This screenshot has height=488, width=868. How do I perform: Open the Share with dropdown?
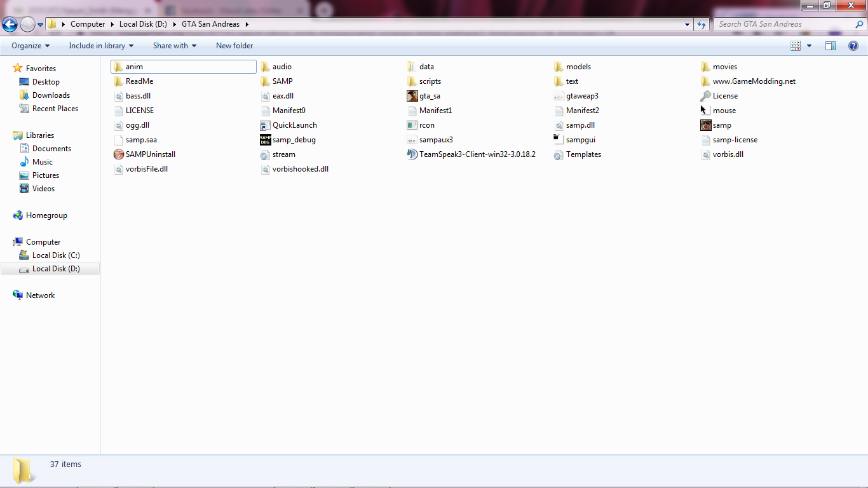tap(175, 46)
